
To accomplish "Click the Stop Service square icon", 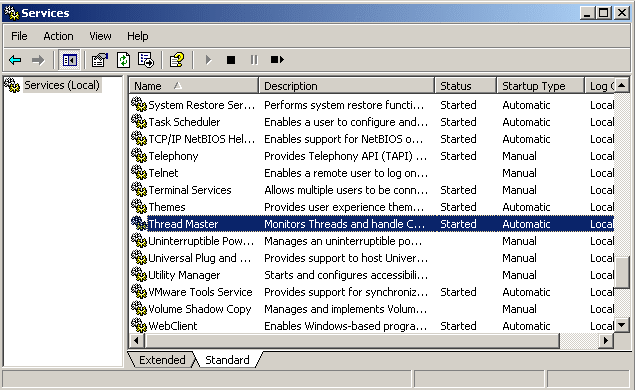I will [x=231, y=60].
